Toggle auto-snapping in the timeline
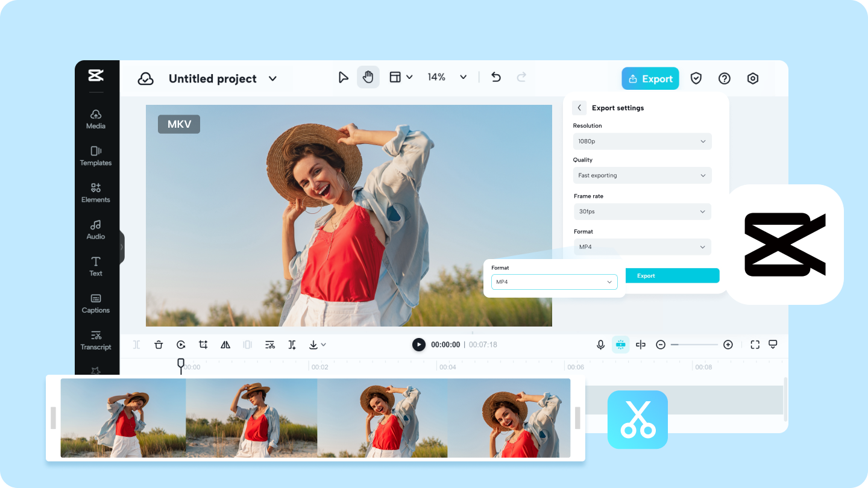 [620, 344]
